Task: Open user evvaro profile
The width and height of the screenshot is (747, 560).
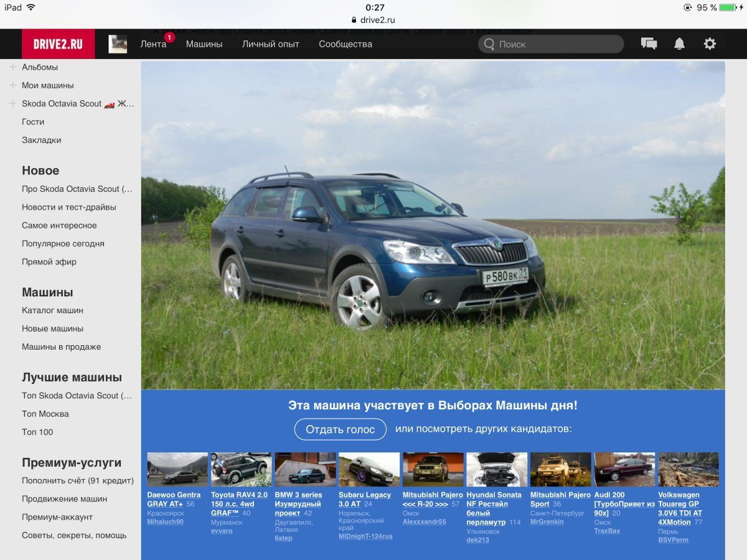Action: click(x=222, y=531)
